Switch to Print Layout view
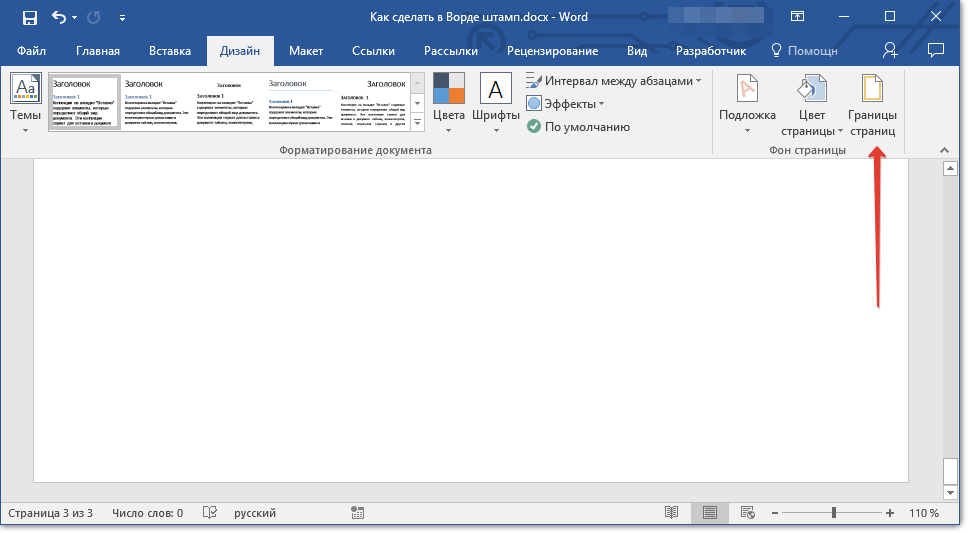This screenshot has width=968, height=533. (x=710, y=513)
